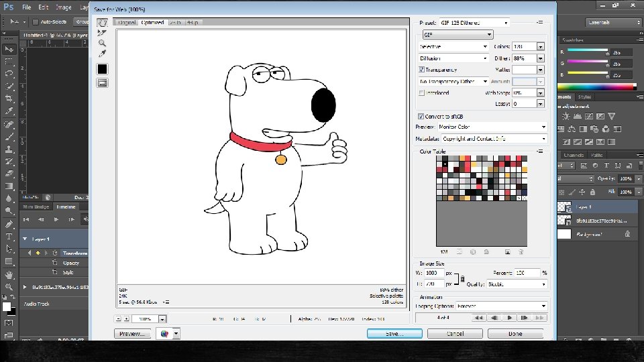
Task: Open the File menu
Action: tap(27, 7)
